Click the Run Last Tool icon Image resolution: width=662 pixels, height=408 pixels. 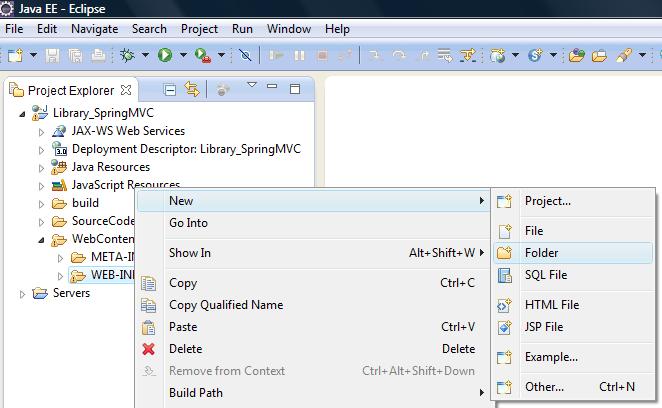click(203, 55)
